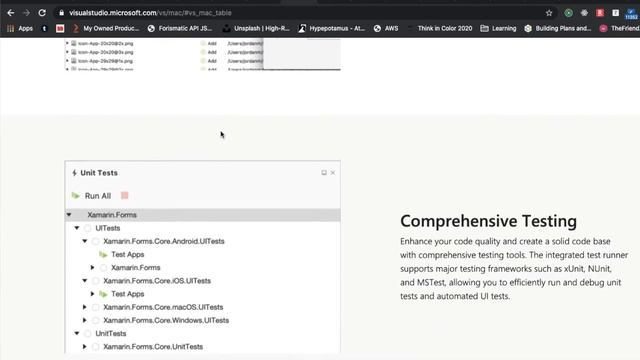This screenshot has height=360, width=640.
Task: Click the circle beside Xamarin.Forms.Core.iOS.UITests
Action: click(x=96, y=281)
